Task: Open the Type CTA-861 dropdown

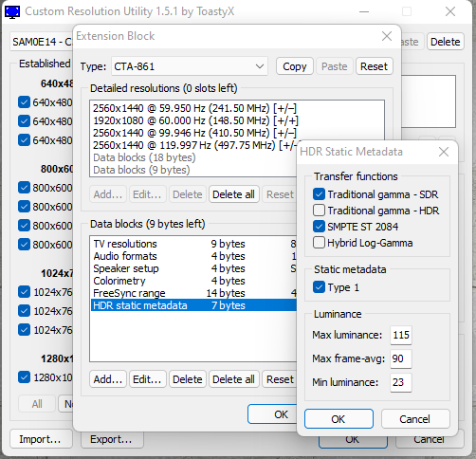Action: pos(190,66)
